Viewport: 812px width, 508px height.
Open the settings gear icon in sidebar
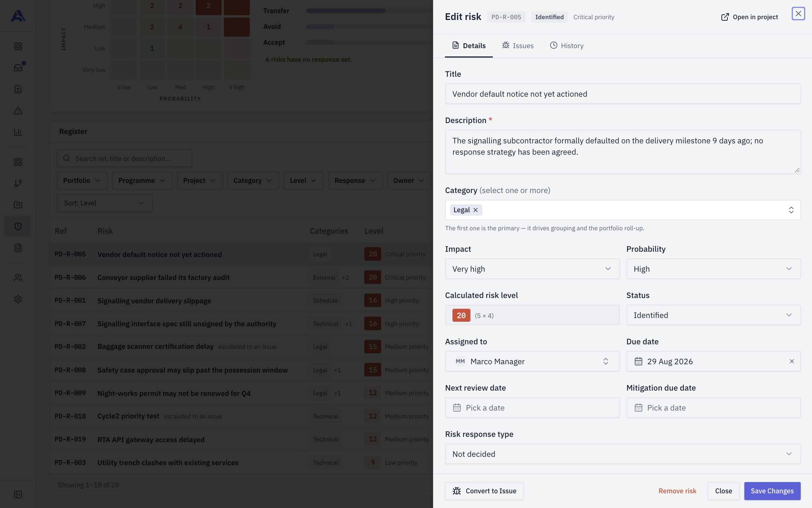tap(18, 299)
